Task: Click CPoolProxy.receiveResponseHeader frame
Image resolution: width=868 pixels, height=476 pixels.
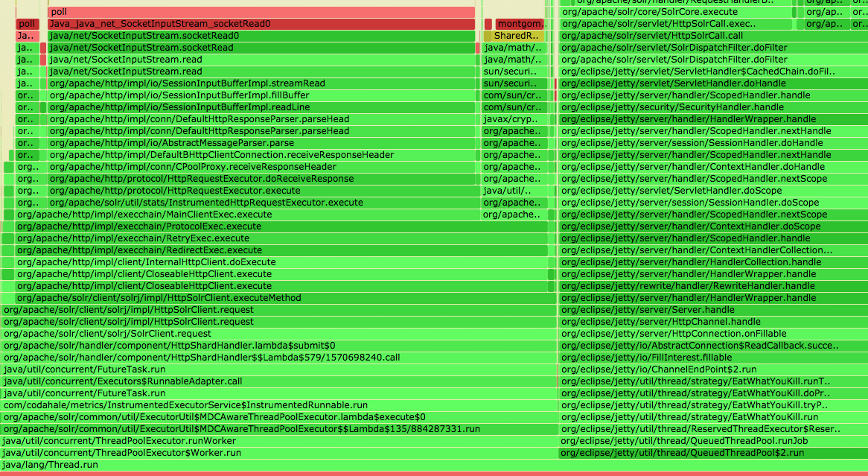Action: pyautogui.click(x=261, y=167)
